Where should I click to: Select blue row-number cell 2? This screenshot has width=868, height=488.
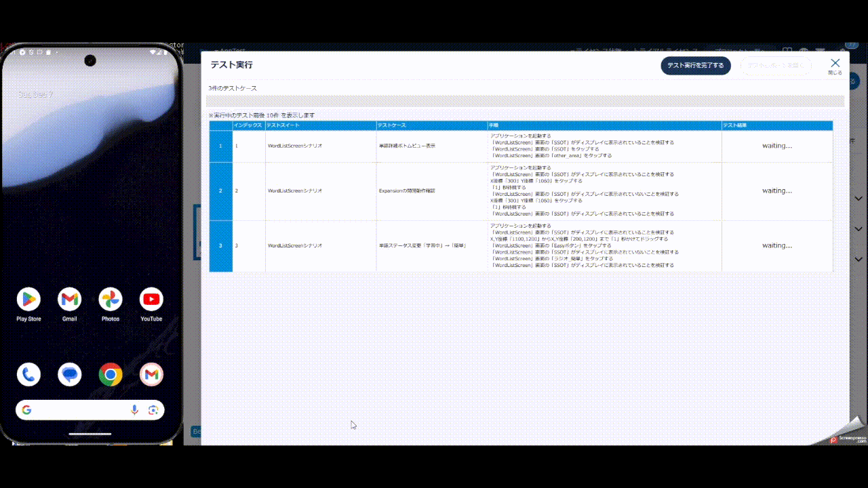click(x=220, y=191)
